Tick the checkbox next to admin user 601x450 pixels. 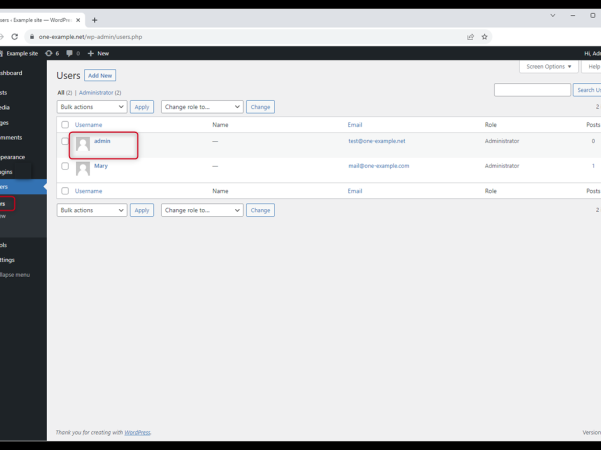[65, 142]
